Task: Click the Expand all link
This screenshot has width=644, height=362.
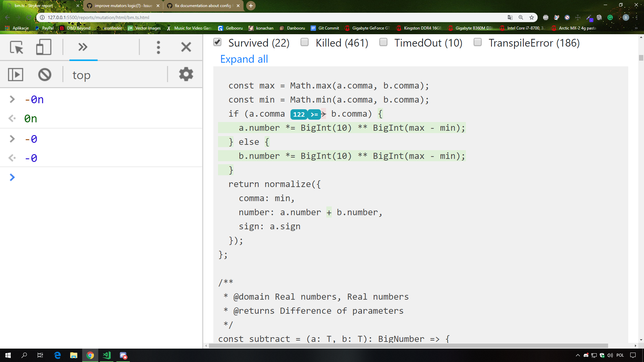Action: pyautogui.click(x=244, y=59)
